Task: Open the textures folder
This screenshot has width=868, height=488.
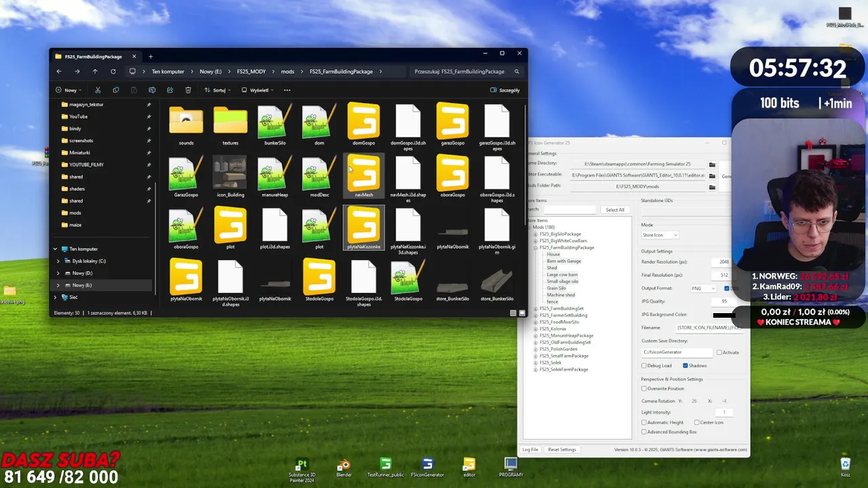Action: [231, 125]
